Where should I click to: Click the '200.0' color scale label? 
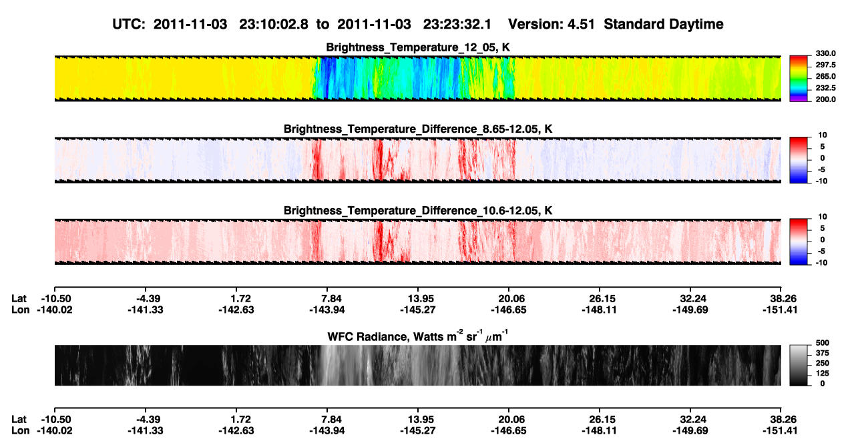[x=825, y=99]
